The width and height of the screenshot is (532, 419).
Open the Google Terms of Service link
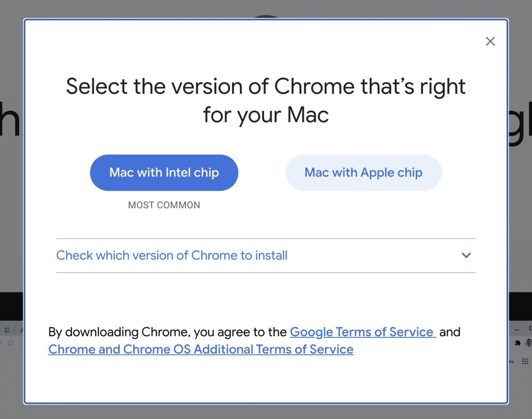[363, 332]
